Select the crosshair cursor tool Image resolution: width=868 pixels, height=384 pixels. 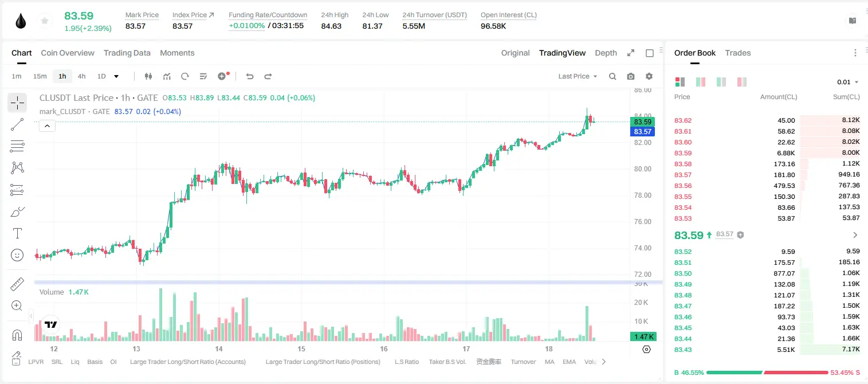click(x=17, y=103)
